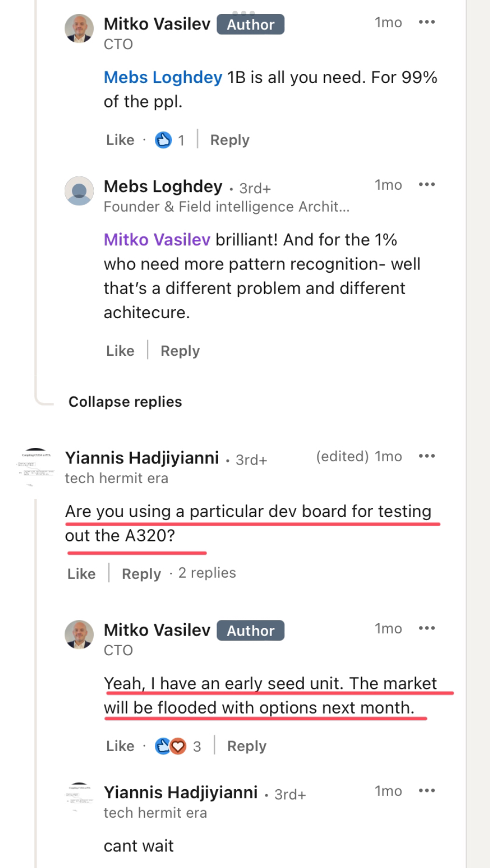
Task: Open Mebs Loghdey's profile avatar
Action: 79,191
